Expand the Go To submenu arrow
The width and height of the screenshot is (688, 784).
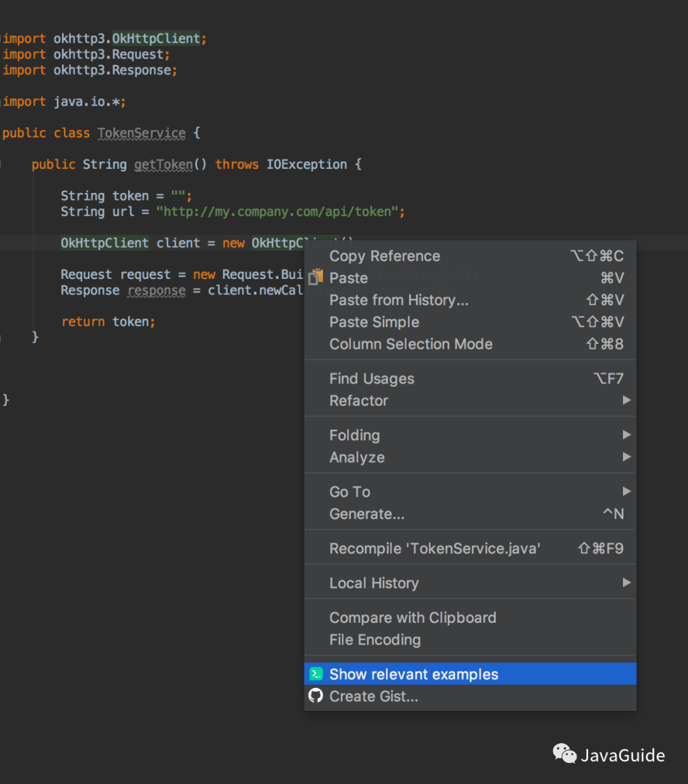click(x=627, y=492)
